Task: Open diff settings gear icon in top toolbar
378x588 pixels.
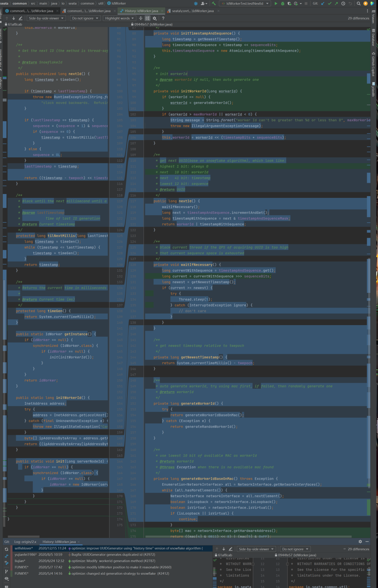Action: [x=154, y=18]
